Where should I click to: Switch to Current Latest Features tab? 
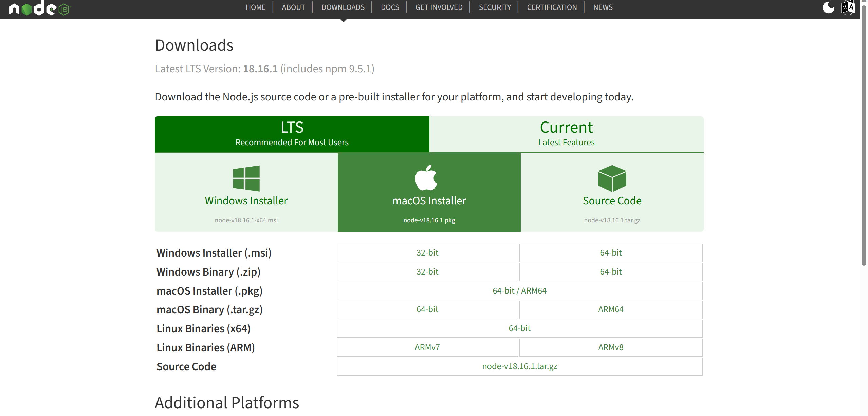pyautogui.click(x=566, y=134)
